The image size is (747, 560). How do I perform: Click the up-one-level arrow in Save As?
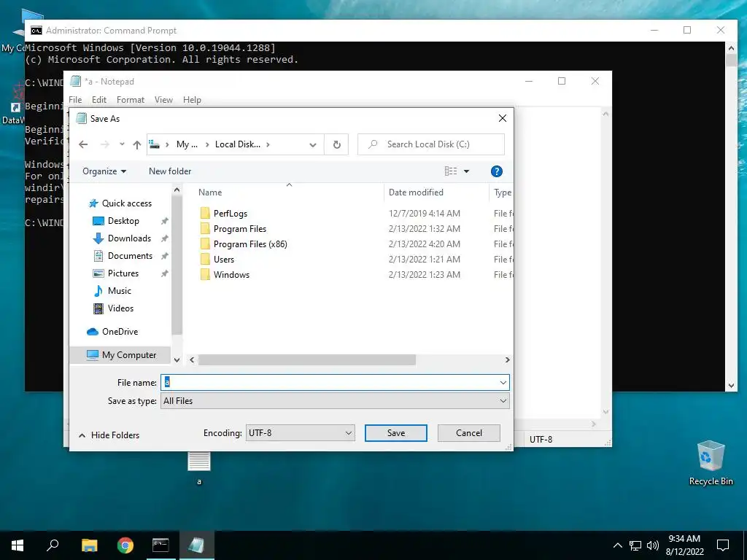click(x=136, y=144)
